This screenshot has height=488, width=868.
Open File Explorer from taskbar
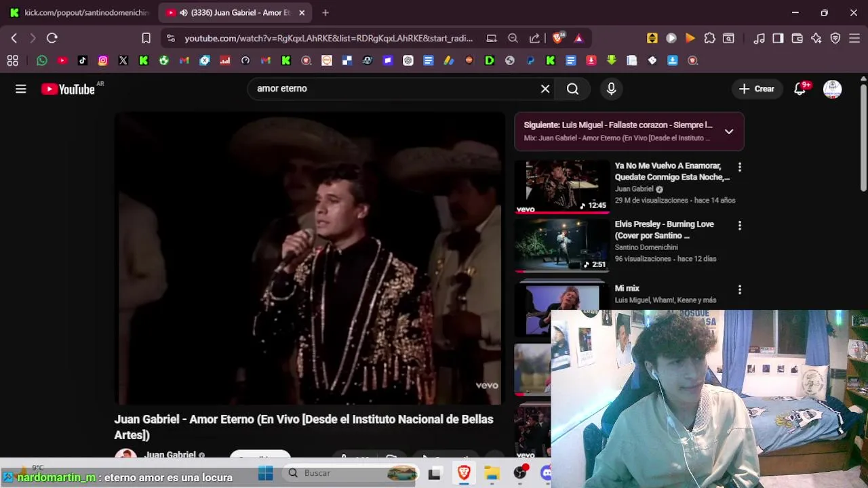pyautogui.click(x=492, y=473)
